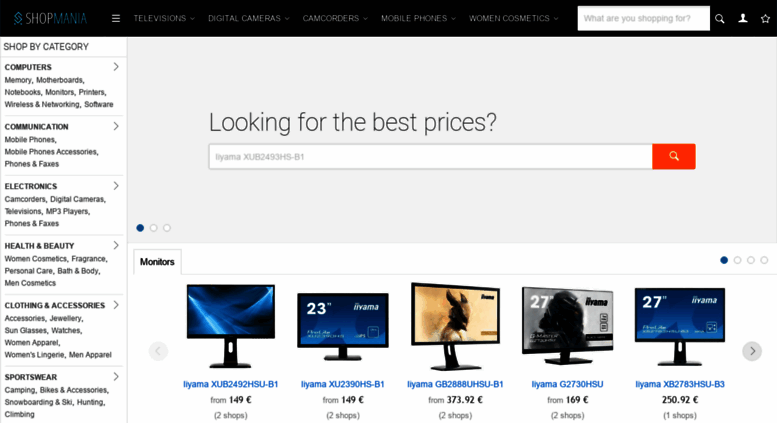The width and height of the screenshot is (777, 423).
Task: Expand the Camcorders menu
Action: click(x=335, y=18)
